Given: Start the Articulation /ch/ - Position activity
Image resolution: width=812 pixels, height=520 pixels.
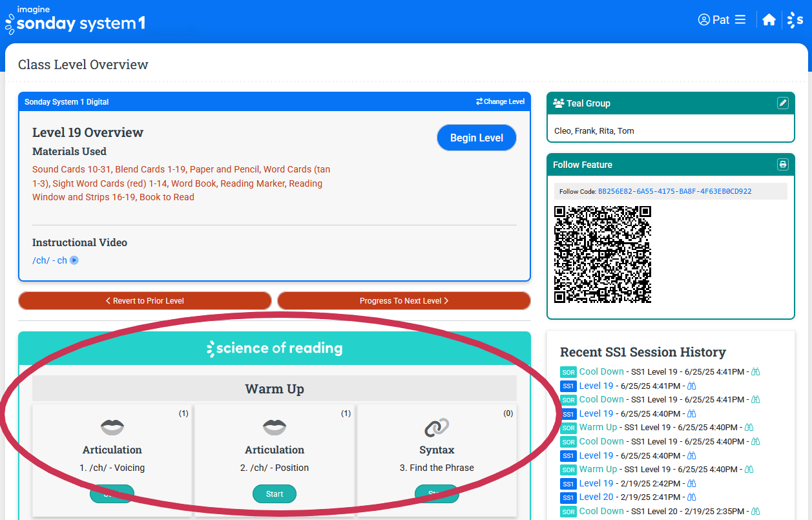Looking at the screenshot, I should tap(275, 494).
